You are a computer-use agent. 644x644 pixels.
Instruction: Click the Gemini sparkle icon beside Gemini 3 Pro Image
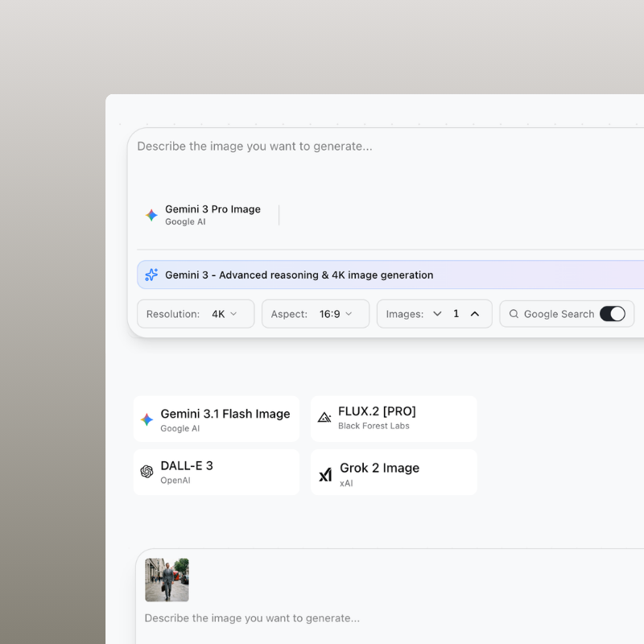tap(151, 215)
